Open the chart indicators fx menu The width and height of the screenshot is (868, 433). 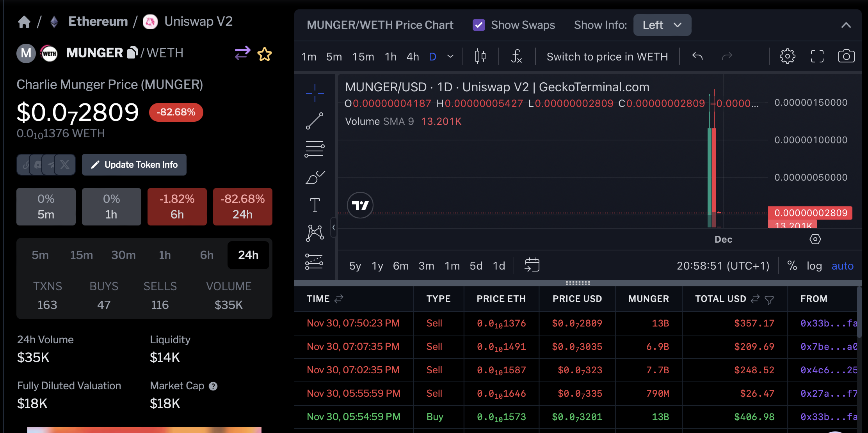[516, 57]
